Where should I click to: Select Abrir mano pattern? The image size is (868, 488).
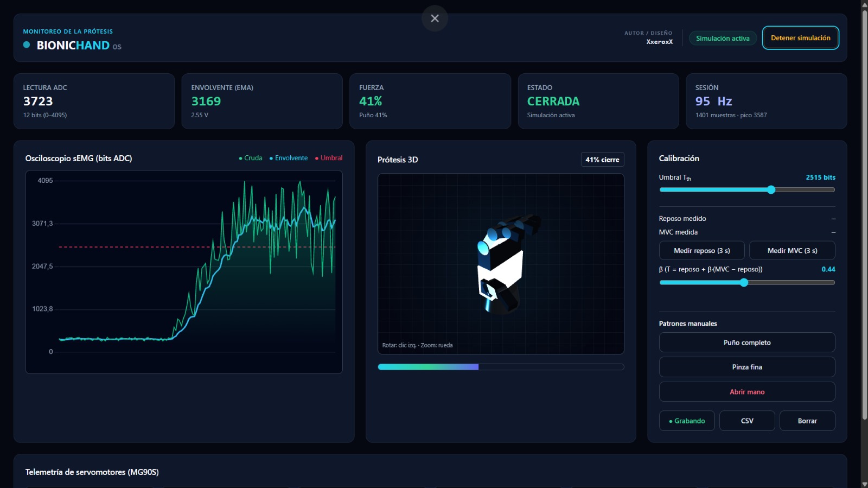[x=747, y=392]
